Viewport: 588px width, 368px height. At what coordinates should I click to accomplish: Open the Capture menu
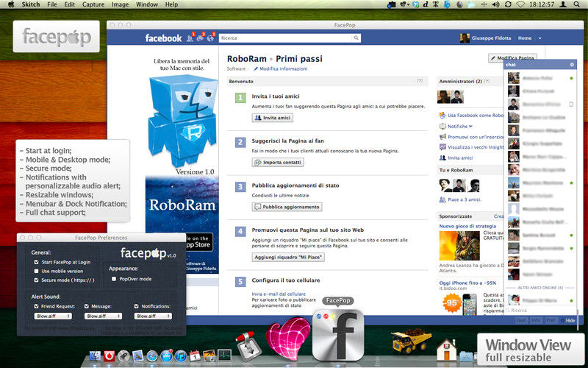tap(93, 4)
